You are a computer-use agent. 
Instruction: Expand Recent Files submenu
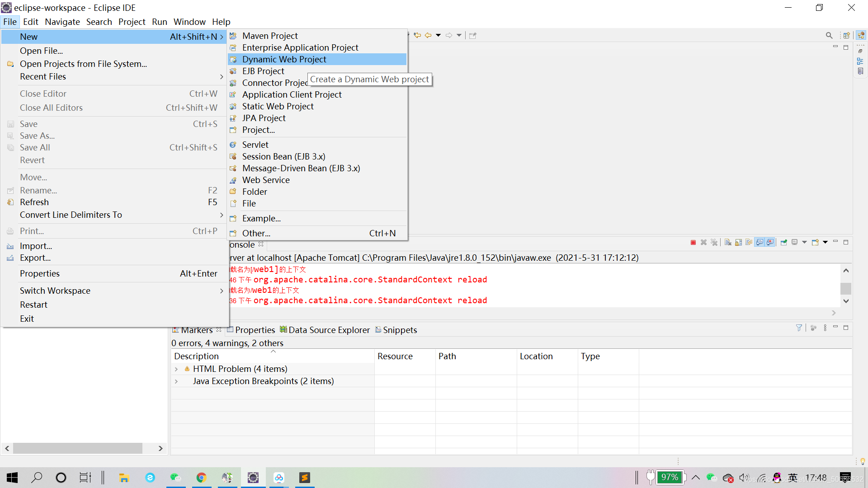click(114, 77)
